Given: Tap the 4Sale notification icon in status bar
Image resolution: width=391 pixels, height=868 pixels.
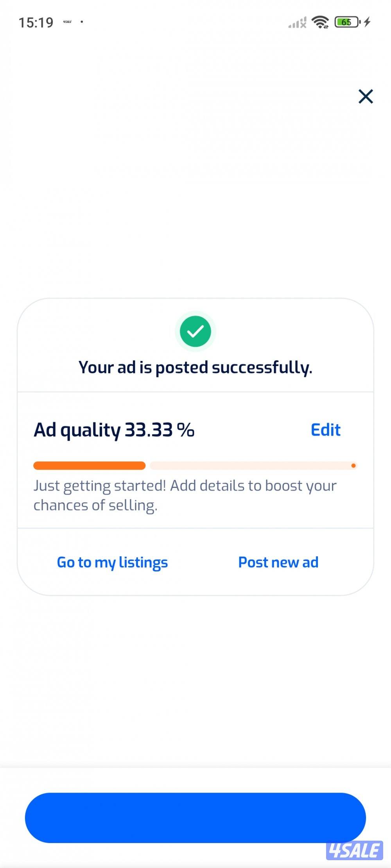Looking at the screenshot, I should [67, 22].
